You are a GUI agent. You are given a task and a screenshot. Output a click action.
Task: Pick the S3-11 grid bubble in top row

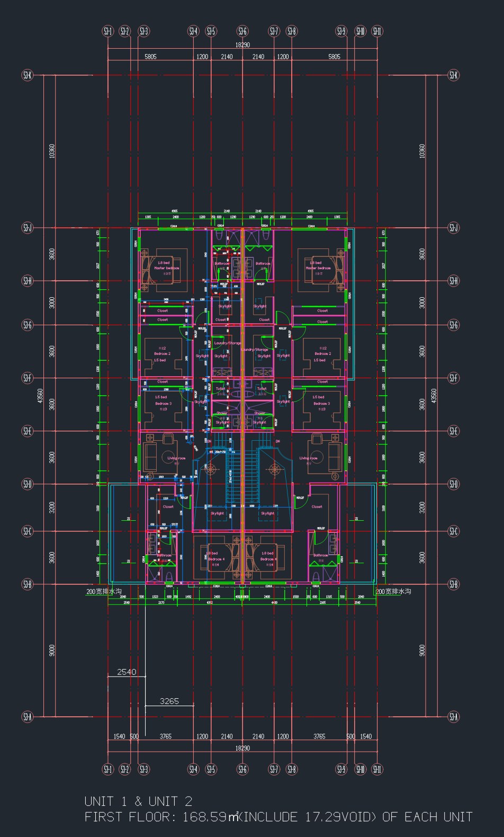click(x=377, y=31)
